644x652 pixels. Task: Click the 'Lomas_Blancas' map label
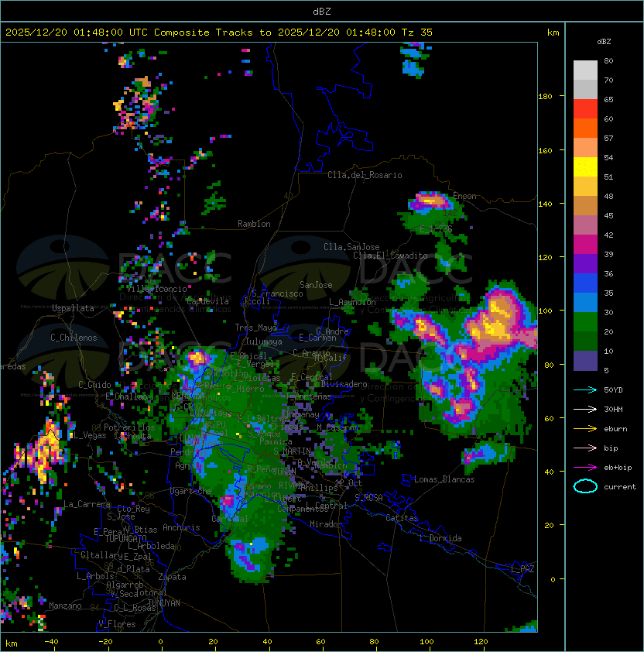point(444,479)
